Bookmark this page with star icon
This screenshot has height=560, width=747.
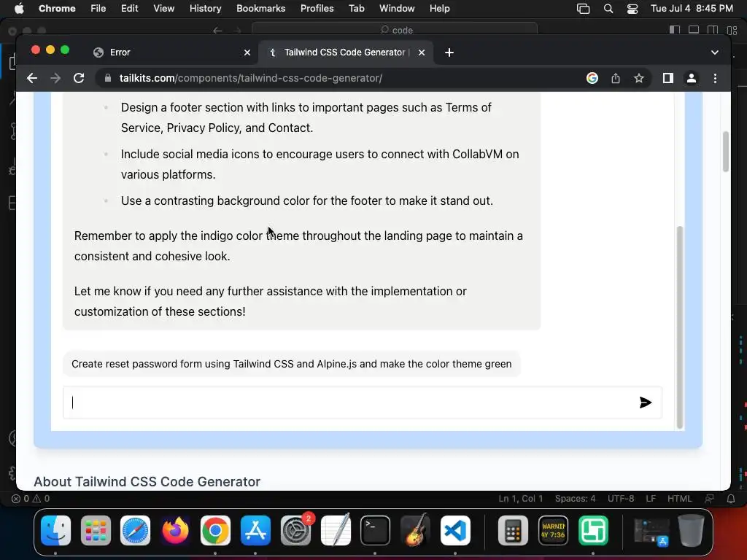(x=639, y=78)
